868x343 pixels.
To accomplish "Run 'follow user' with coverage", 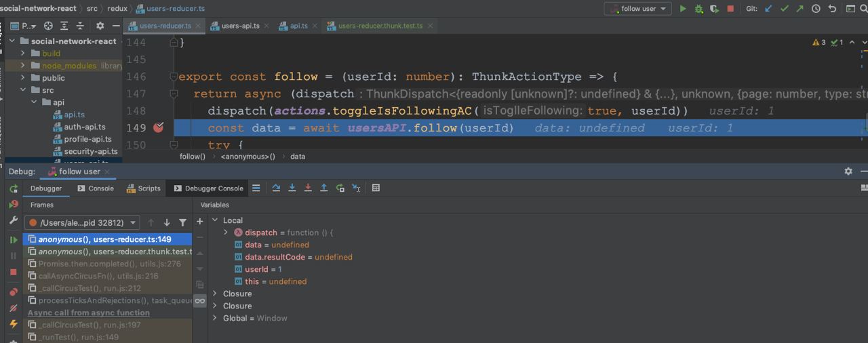I will tap(714, 9).
